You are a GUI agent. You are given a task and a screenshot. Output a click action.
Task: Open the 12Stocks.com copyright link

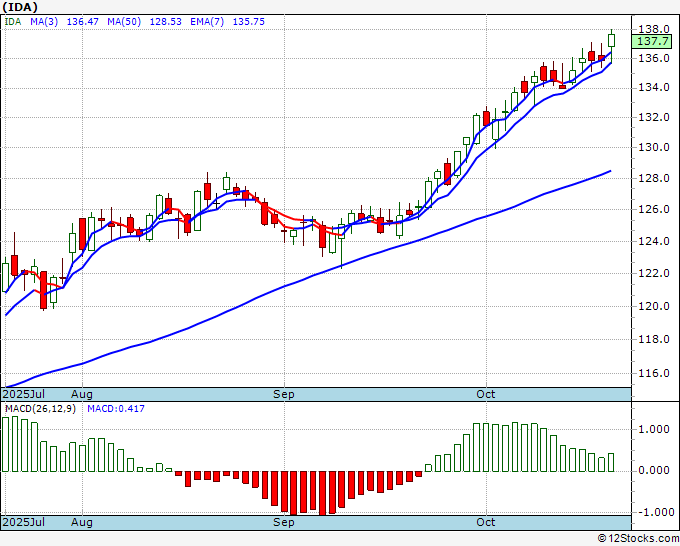638,539
